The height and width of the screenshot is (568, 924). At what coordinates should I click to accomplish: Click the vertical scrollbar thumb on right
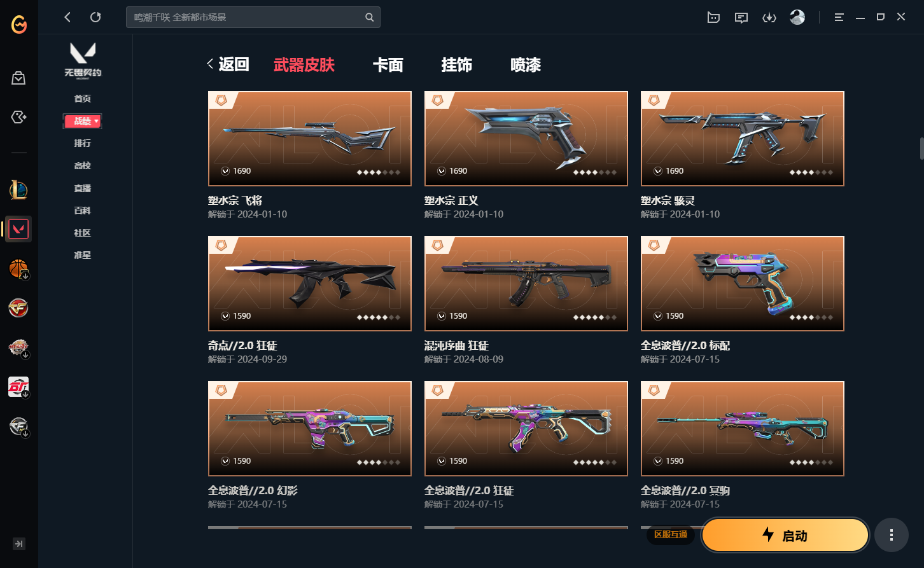[x=921, y=148]
